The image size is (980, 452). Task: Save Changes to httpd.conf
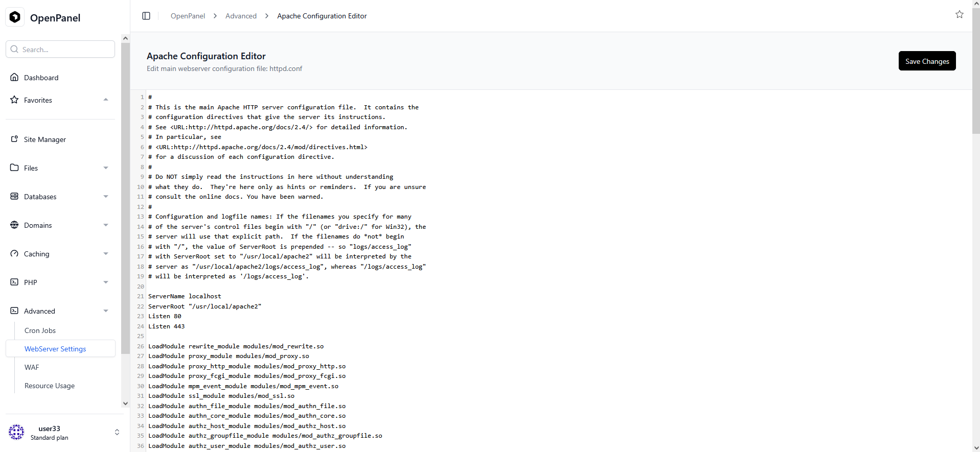pyautogui.click(x=927, y=61)
